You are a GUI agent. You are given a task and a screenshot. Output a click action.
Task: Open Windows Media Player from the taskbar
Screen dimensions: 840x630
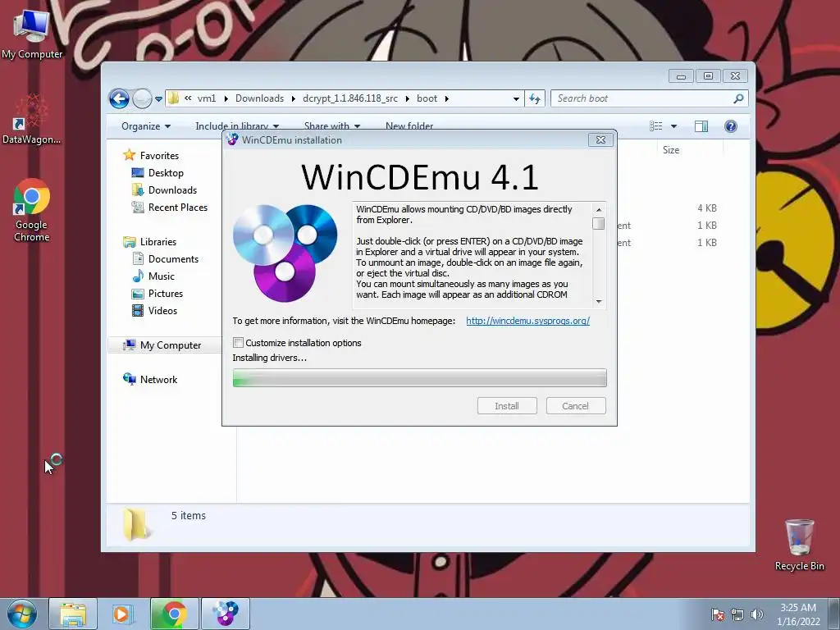tap(121, 614)
